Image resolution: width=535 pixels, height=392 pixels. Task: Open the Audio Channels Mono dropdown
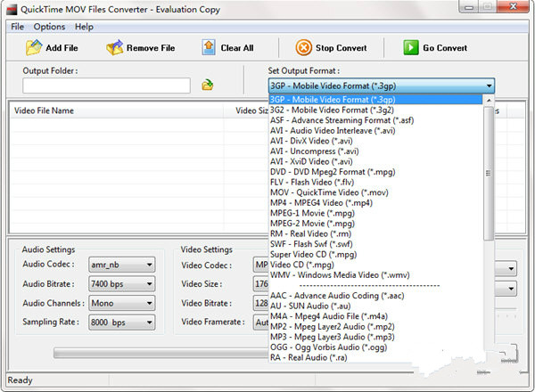click(x=122, y=303)
